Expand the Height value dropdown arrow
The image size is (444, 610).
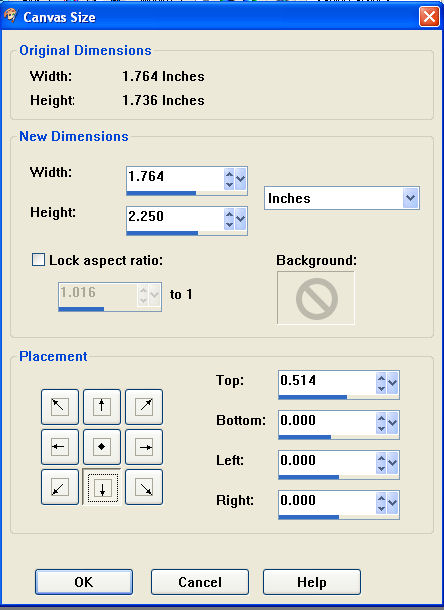point(240,219)
